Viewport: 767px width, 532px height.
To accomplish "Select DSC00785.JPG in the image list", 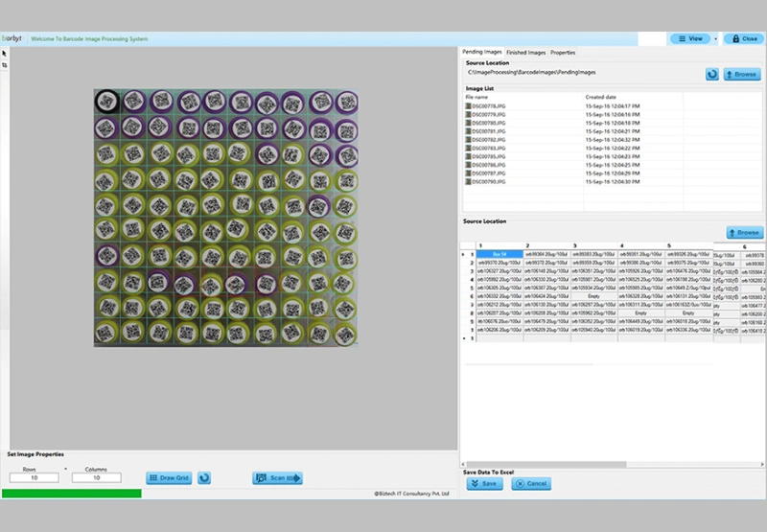I will pos(489,156).
